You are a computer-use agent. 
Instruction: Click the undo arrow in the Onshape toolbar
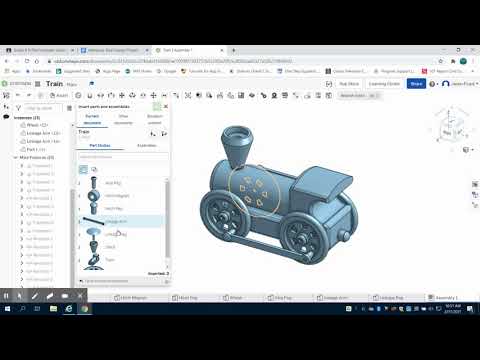(18, 95)
